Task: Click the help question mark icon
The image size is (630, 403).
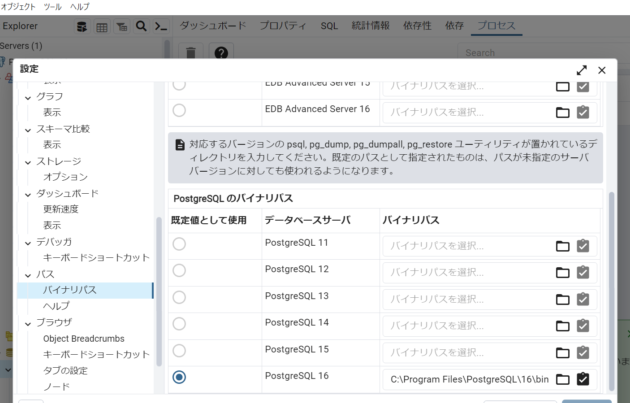Action: (221, 53)
